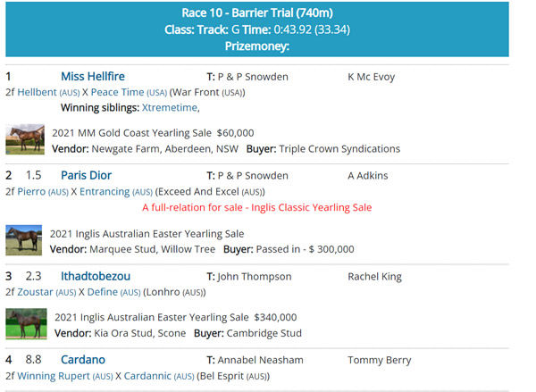The height and width of the screenshot is (392, 536).
Task: View sire Hellbent details
Action: [x=38, y=92]
